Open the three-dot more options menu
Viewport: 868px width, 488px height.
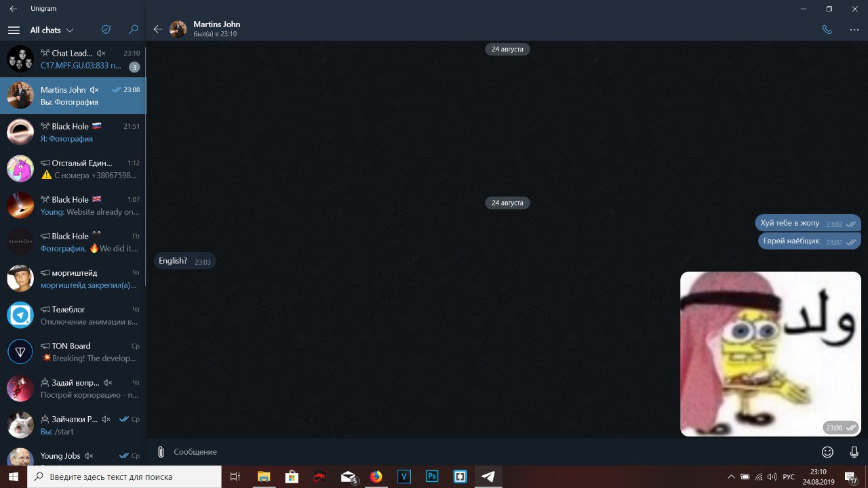point(854,29)
